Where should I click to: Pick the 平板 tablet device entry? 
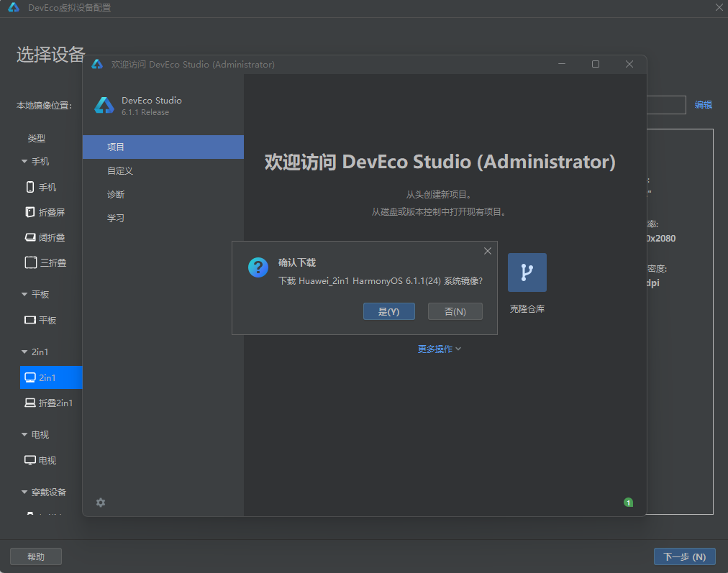(40, 320)
